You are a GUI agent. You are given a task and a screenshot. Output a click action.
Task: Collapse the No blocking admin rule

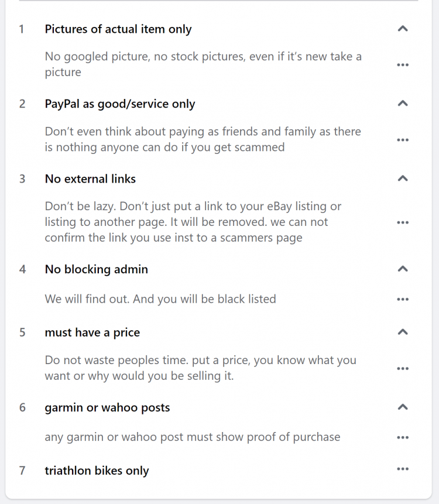pyautogui.click(x=402, y=268)
